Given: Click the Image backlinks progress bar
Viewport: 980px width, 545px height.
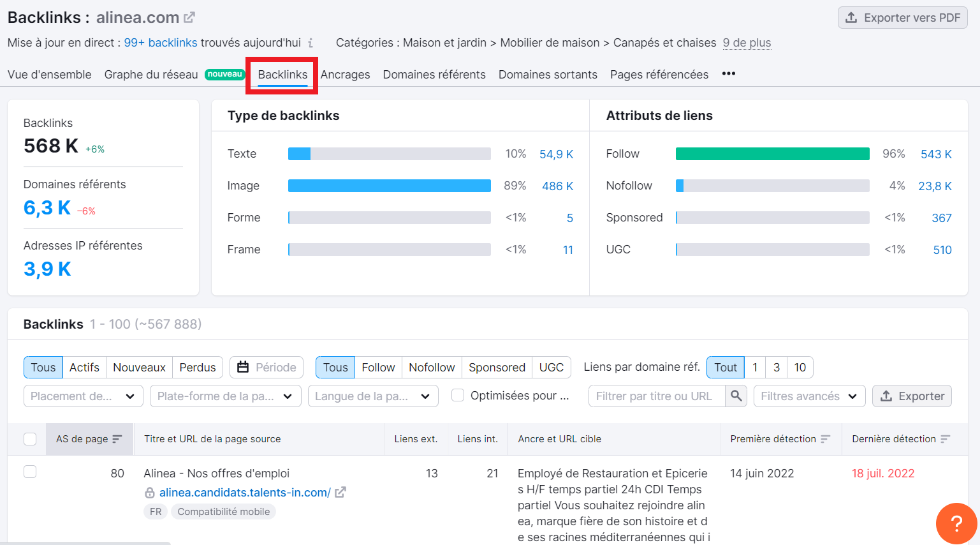Looking at the screenshot, I should [x=390, y=186].
